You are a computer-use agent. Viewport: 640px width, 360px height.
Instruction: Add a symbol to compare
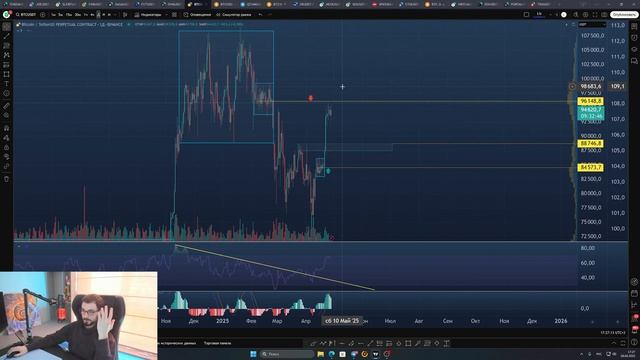pos(42,15)
